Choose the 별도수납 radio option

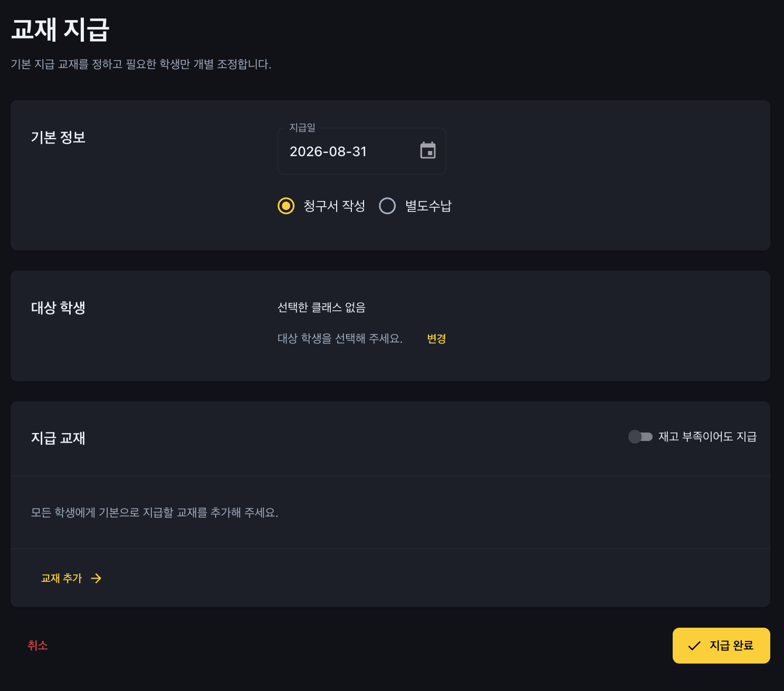[387, 206]
